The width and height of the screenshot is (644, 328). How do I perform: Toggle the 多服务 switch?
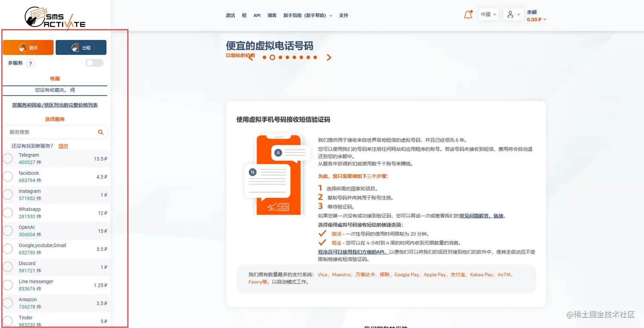coord(94,63)
